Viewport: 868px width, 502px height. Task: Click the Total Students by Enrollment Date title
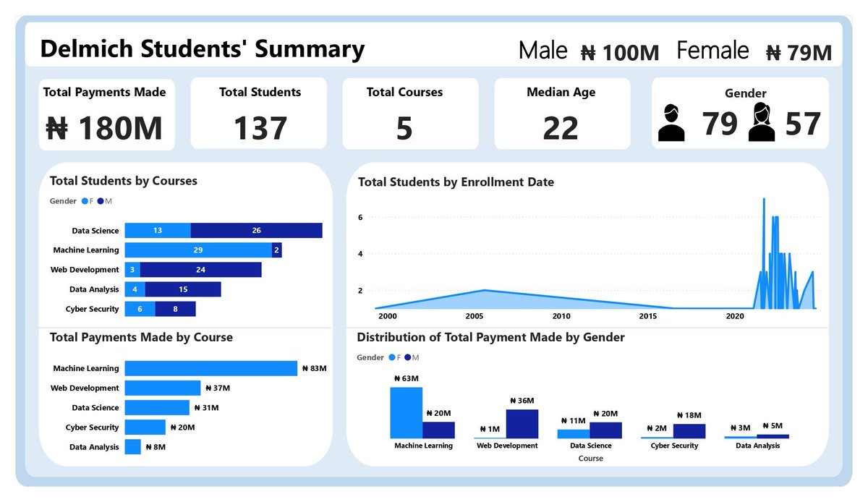click(456, 182)
